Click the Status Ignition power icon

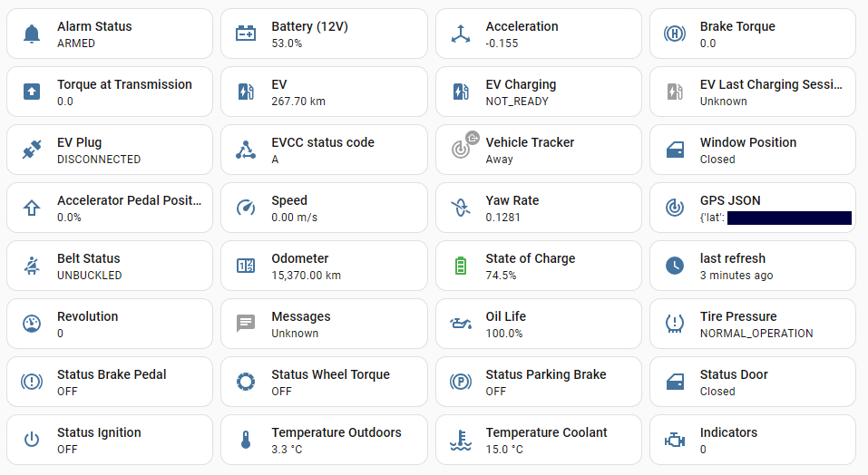pyautogui.click(x=32, y=441)
